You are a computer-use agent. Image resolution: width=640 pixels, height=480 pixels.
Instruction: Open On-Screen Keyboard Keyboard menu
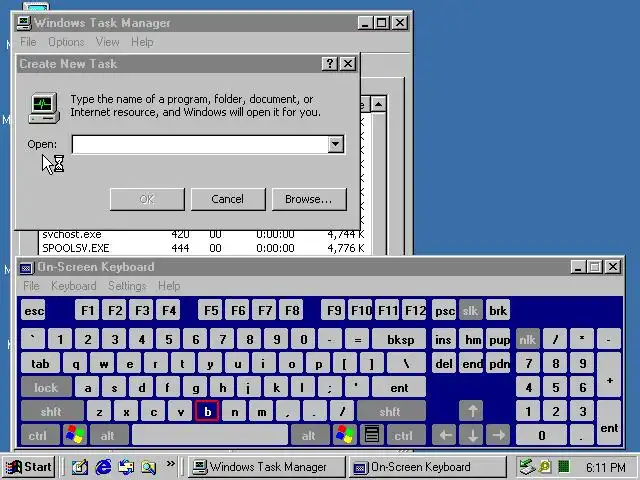(x=74, y=286)
